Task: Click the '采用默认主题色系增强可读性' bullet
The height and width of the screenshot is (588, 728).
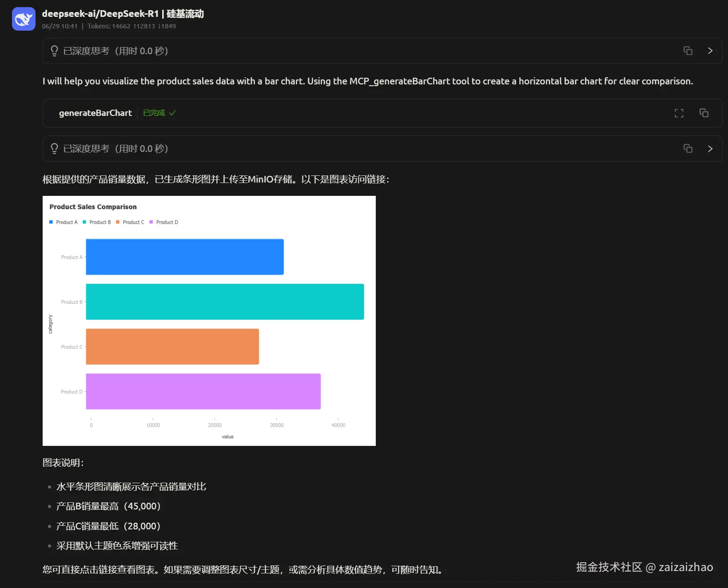Action: point(117,546)
